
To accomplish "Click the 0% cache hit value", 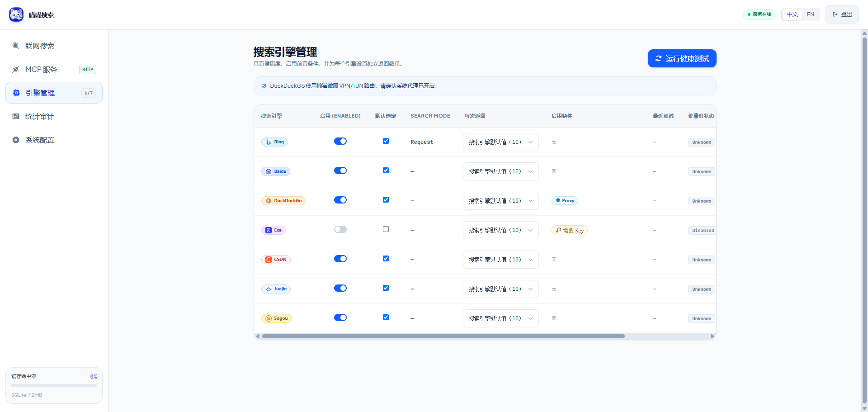I will tap(94, 376).
